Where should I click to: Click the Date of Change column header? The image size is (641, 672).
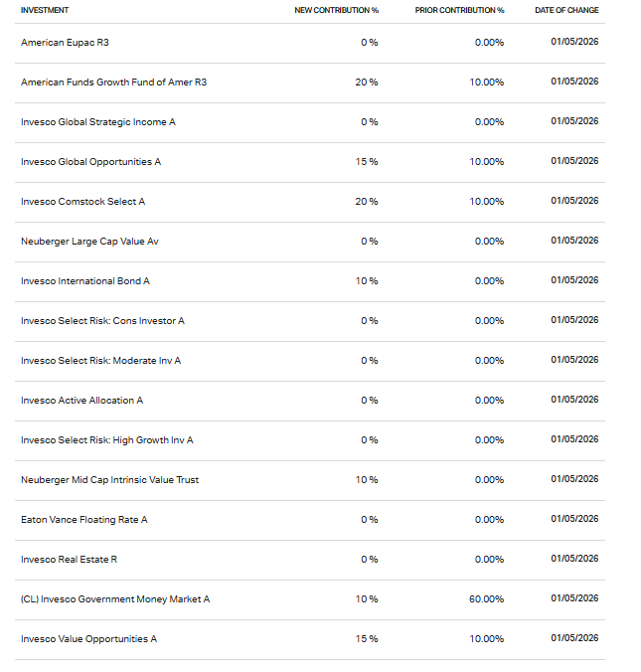(x=566, y=10)
